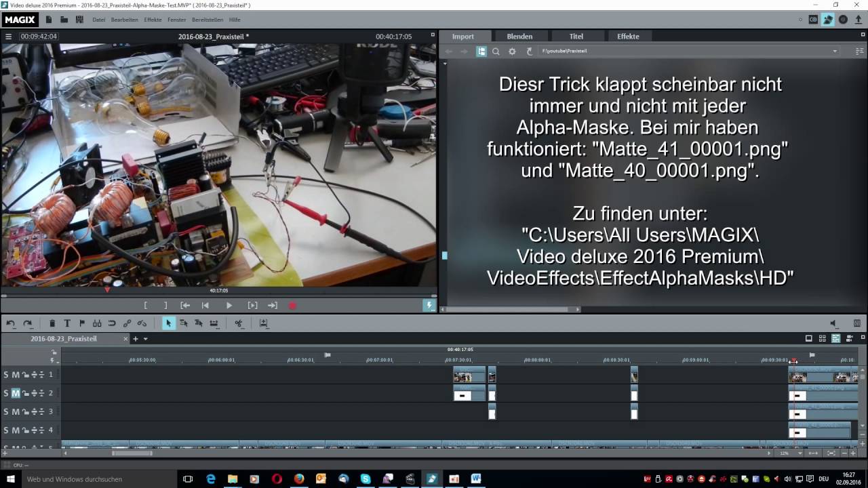Open the movie tab dropdown arrow
868x488 pixels.
[145, 339]
